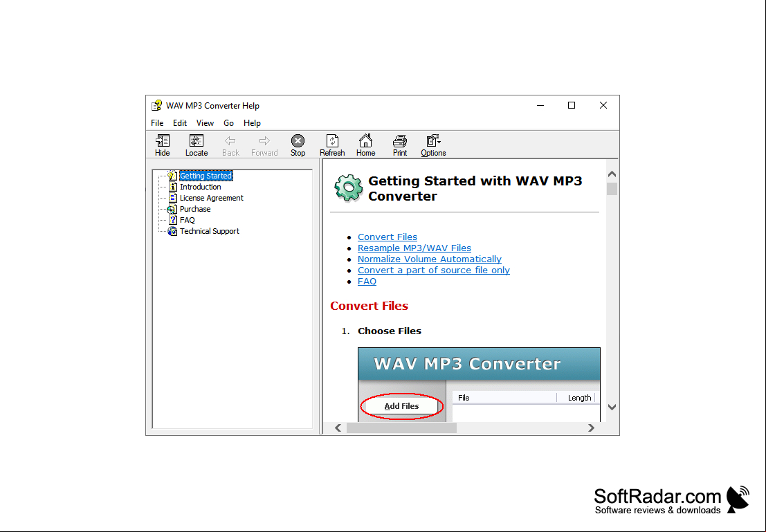Click the document icon beside License Agreement

tap(172, 198)
